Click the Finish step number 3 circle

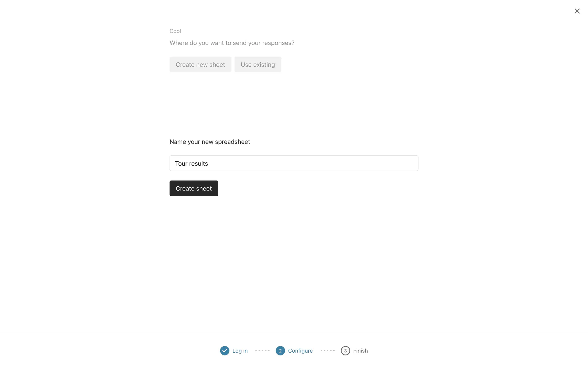click(345, 351)
